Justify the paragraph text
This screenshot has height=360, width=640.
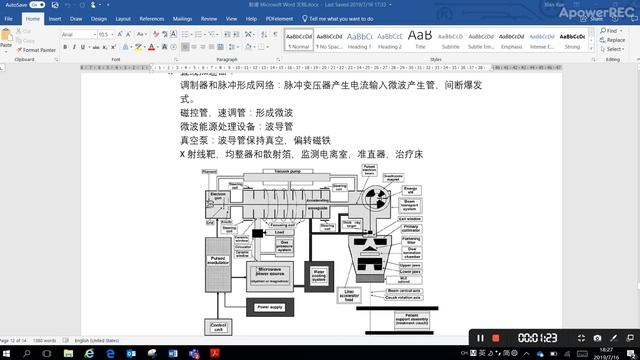(x=211, y=47)
